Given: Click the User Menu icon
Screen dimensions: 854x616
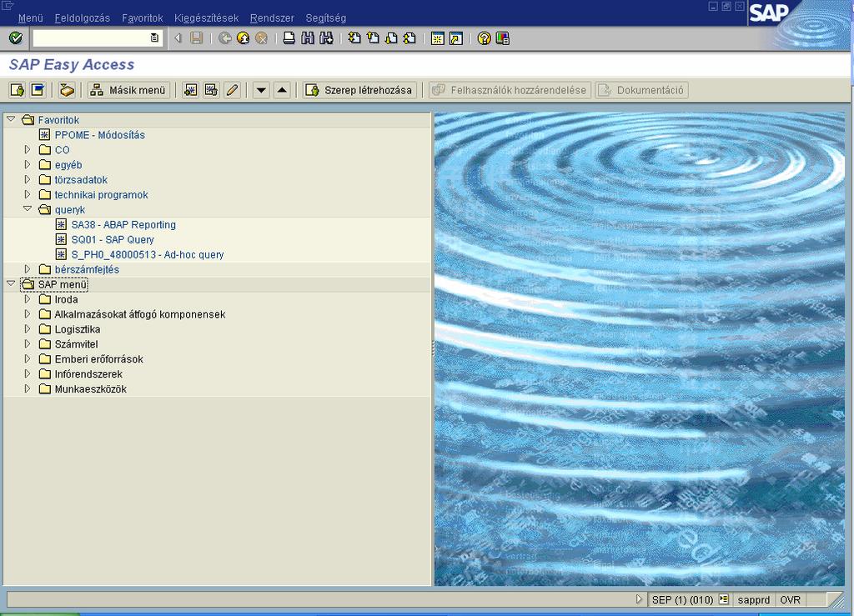Looking at the screenshot, I should pos(18,90).
